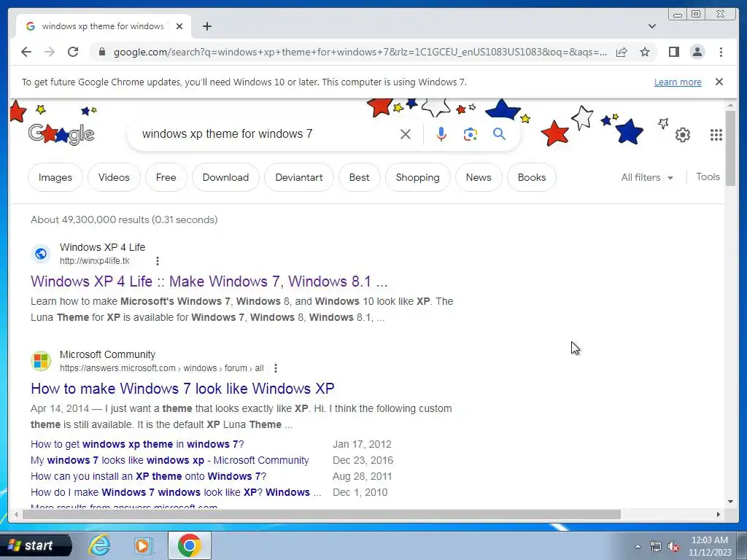The width and height of the screenshot is (747, 560).
Task: View site information via lock icon
Action: click(x=101, y=52)
